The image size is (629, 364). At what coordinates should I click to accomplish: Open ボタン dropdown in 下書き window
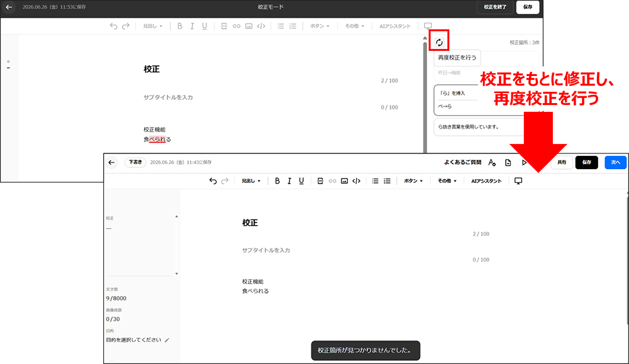(x=413, y=181)
